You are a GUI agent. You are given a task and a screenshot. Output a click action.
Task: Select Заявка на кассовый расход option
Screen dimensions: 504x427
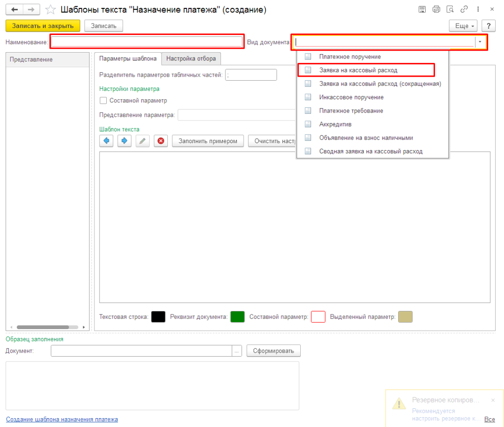(x=358, y=70)
